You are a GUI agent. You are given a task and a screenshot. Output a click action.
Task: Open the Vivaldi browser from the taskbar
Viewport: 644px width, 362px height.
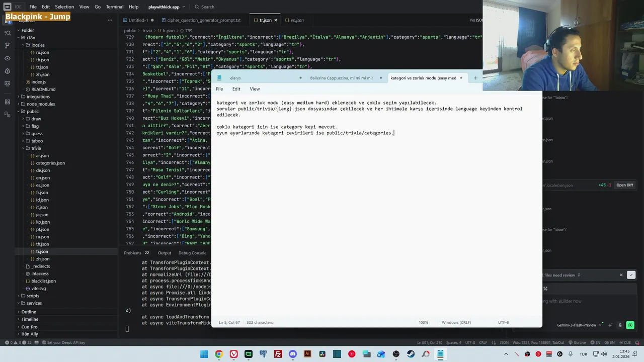point(233,354)
